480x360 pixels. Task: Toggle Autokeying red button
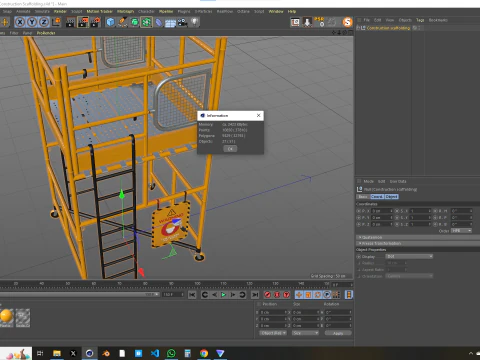pos(277,295)
